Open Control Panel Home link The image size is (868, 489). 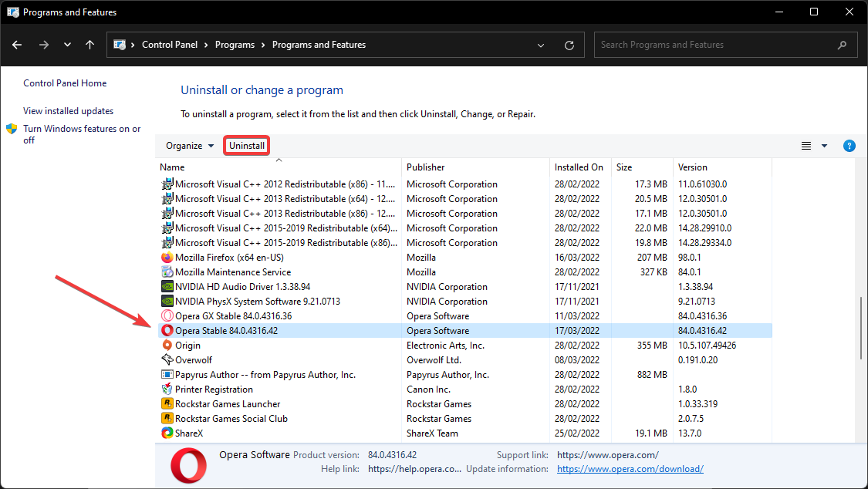[x=65, y=83]
